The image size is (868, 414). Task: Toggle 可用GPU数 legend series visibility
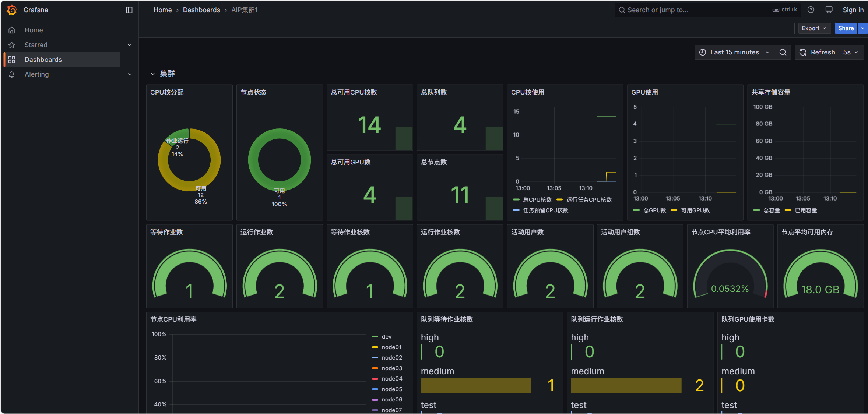click(695, 210)
